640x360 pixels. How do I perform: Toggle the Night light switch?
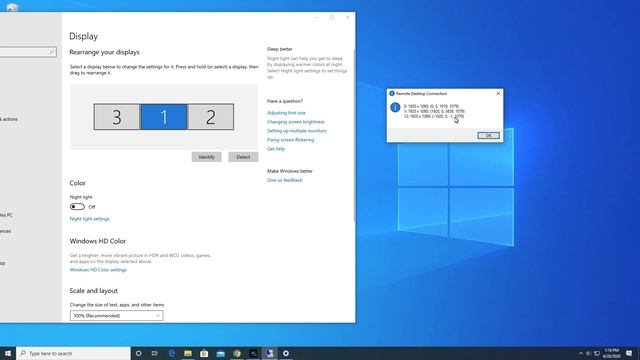point(77,207)
